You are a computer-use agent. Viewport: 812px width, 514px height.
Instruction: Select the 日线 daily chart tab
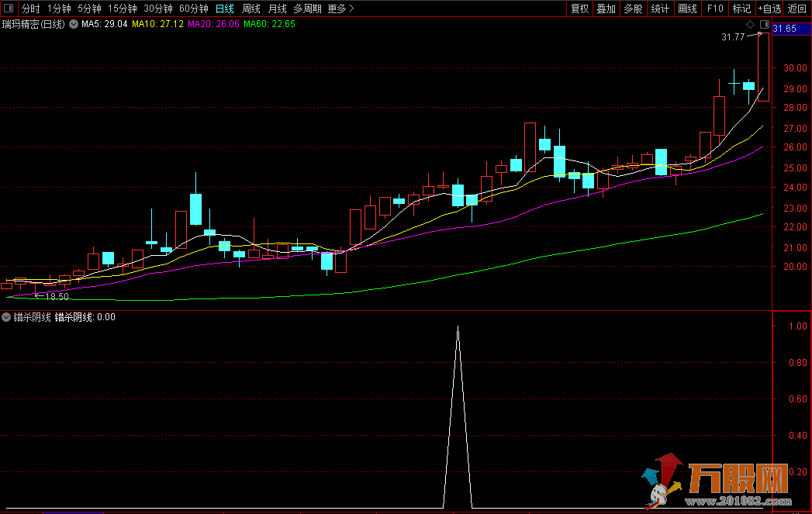pyautogui.click(x=225, y=9)
